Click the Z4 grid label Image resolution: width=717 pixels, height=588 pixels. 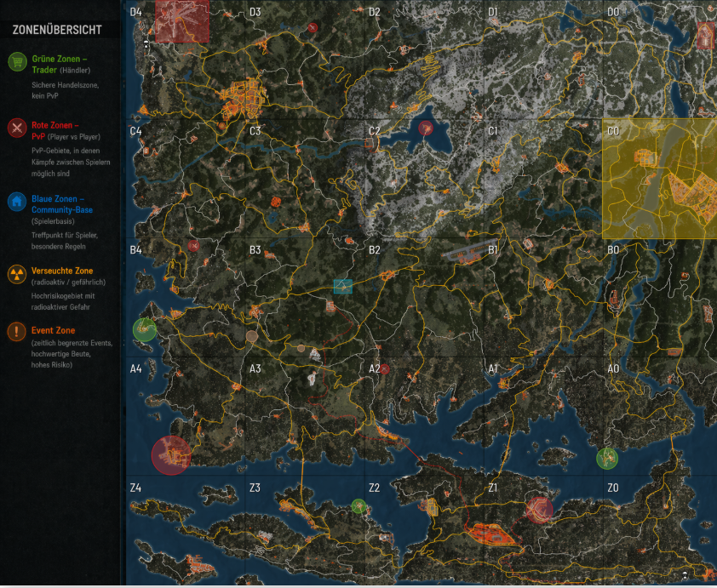(135, 488)
